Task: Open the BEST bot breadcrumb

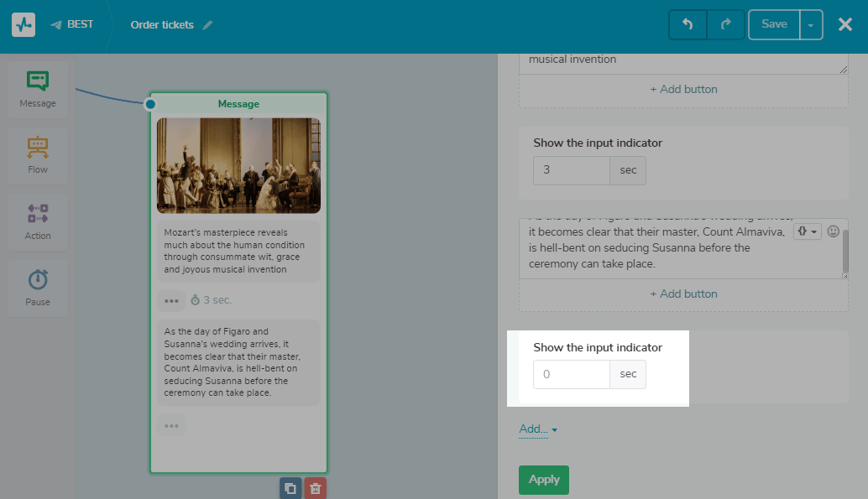Action: tap(72, 24)
